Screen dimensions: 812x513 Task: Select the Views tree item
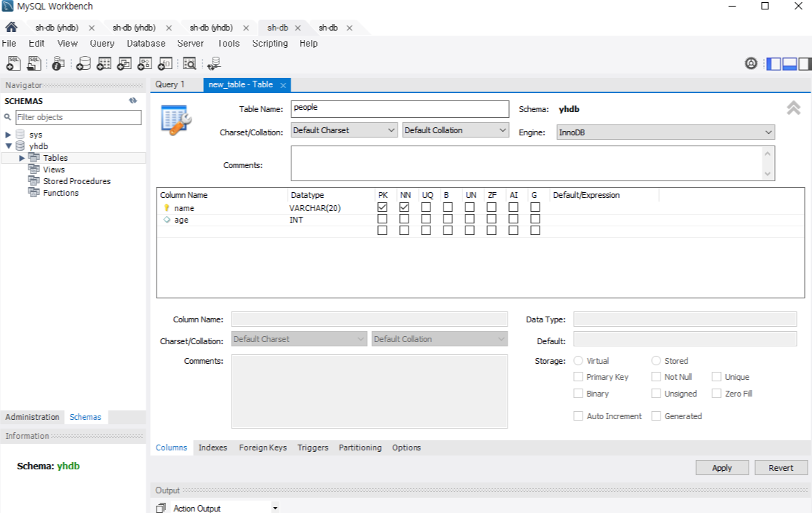(x=54, y=170)
